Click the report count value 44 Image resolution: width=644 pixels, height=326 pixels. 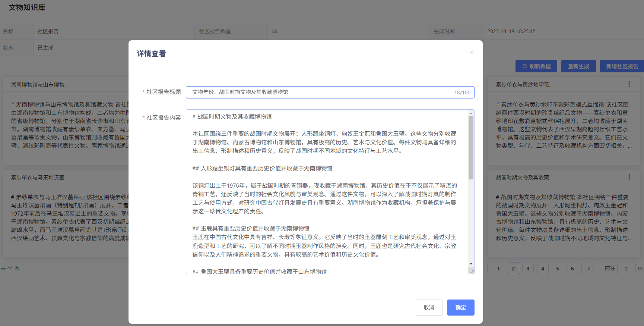click(275, 31)
